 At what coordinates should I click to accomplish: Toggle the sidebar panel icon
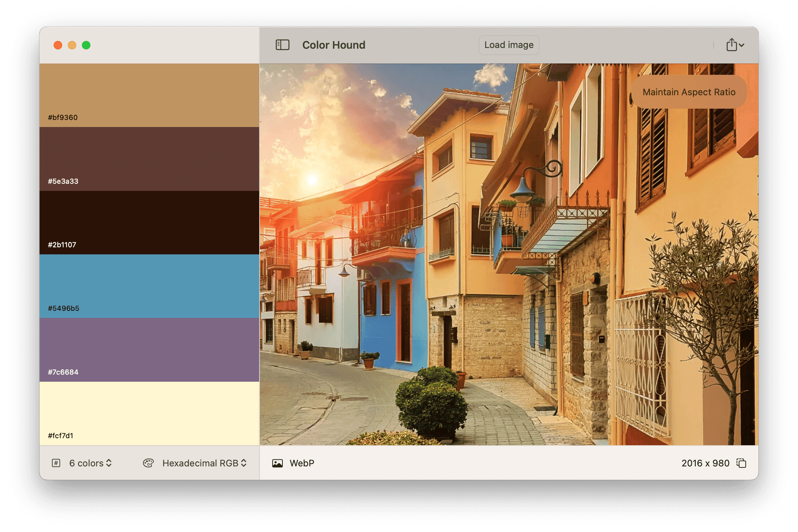pos(282,45)
